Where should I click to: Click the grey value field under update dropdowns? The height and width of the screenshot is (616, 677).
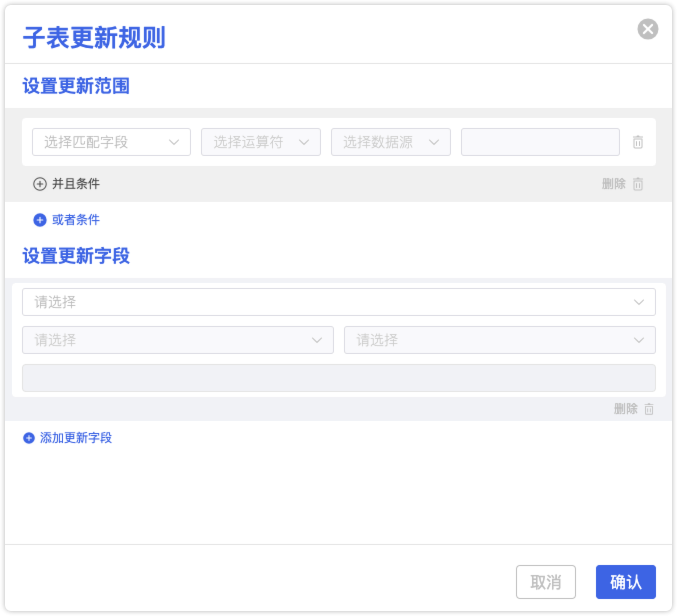click(x=338, y=378)
